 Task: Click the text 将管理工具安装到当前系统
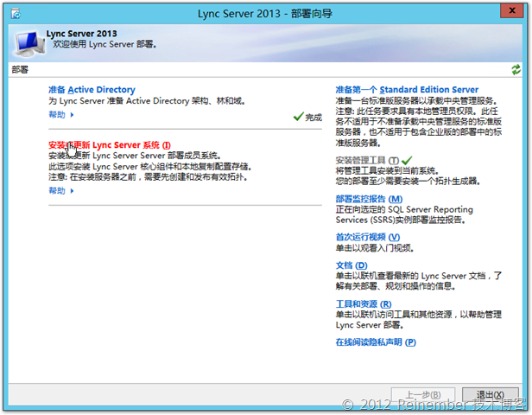387,171
